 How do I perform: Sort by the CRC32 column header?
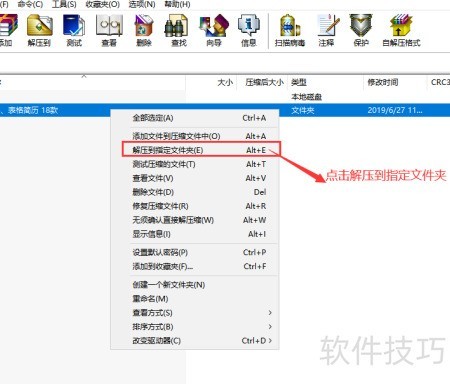(440, 82)
